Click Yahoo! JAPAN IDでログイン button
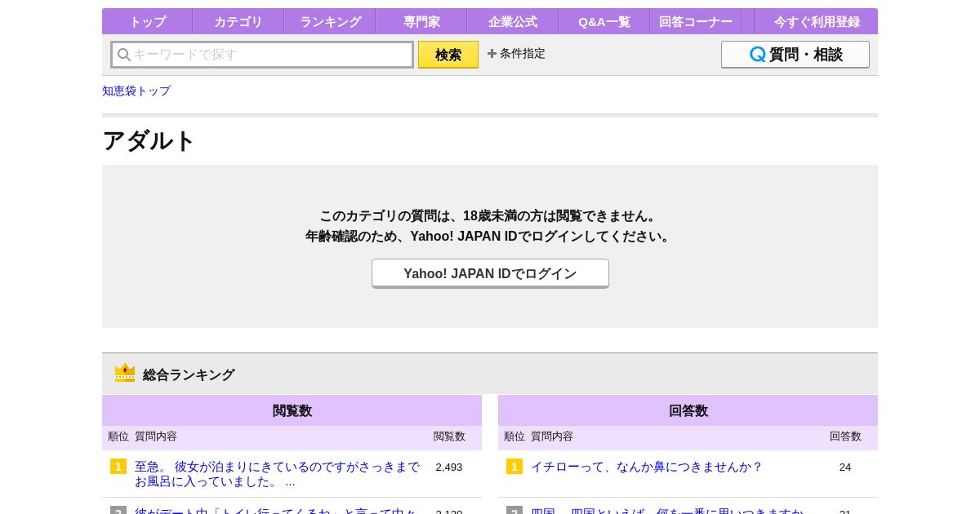980x514 pixels. [x=490, y=273]
